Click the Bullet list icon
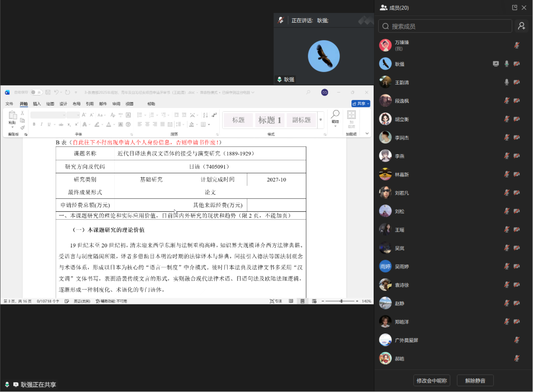Viewport: 533px width, 392px height. pyautogui.click(x=139, y=115)
